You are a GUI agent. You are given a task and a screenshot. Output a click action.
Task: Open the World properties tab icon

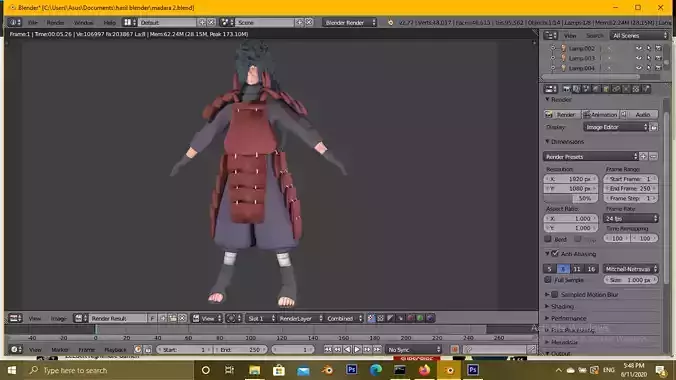click(596, 89)
